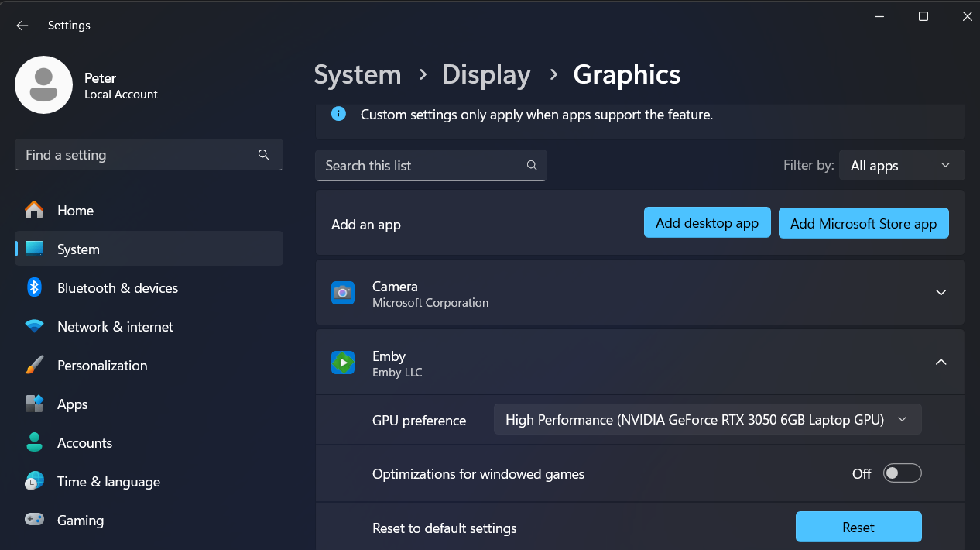Collapse the Emby app entry
The height and width of the screenshot is (550, 980).
point(941,363)
